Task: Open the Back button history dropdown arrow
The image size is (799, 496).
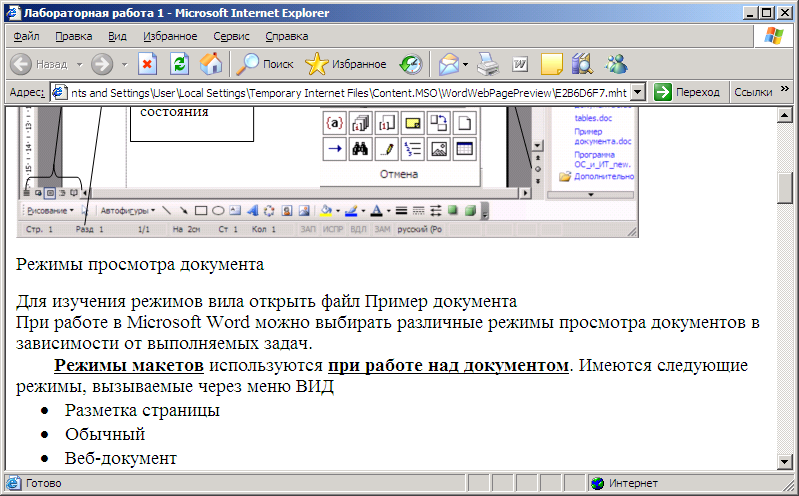Action: point(79,65)
